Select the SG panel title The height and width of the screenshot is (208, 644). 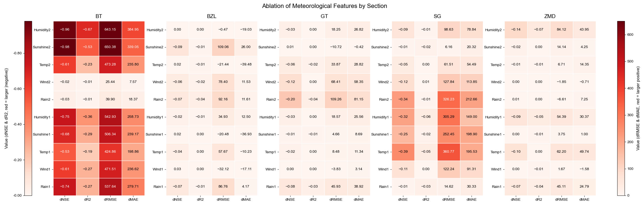pos(437,16)
